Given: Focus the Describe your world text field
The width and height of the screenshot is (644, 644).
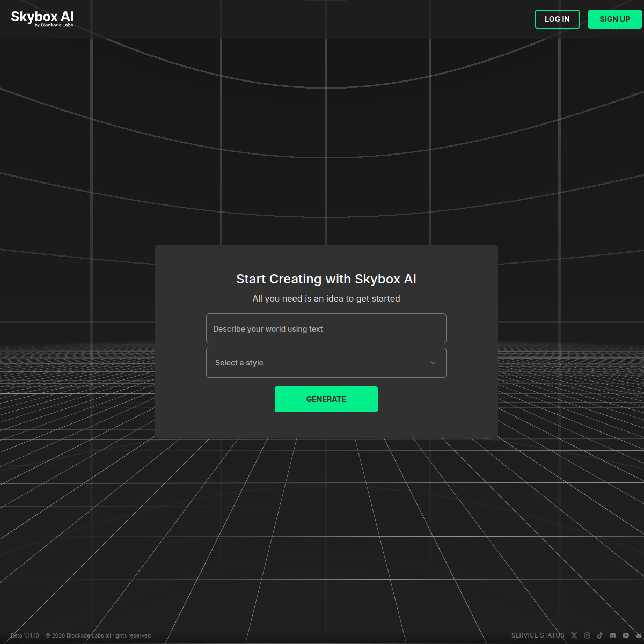Looking at the screenshot, I should pyautogui.click(x=326, y=328).
